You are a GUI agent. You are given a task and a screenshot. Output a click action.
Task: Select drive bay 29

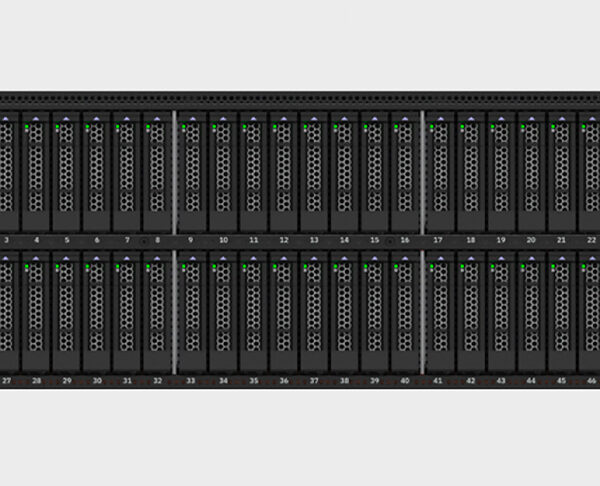click(x=66, y=311)
